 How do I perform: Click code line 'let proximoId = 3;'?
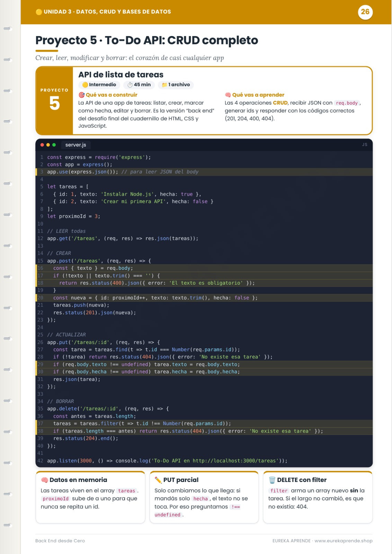74,216
